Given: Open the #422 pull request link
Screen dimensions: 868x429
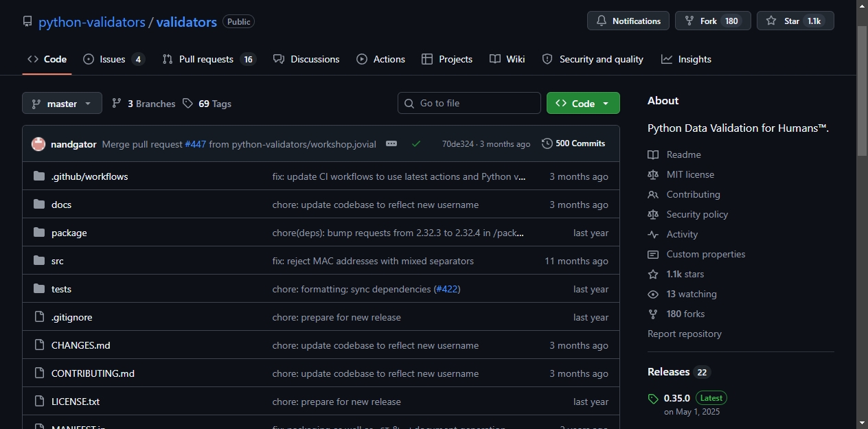Looking at the screenshot, I should pos(448,289).
